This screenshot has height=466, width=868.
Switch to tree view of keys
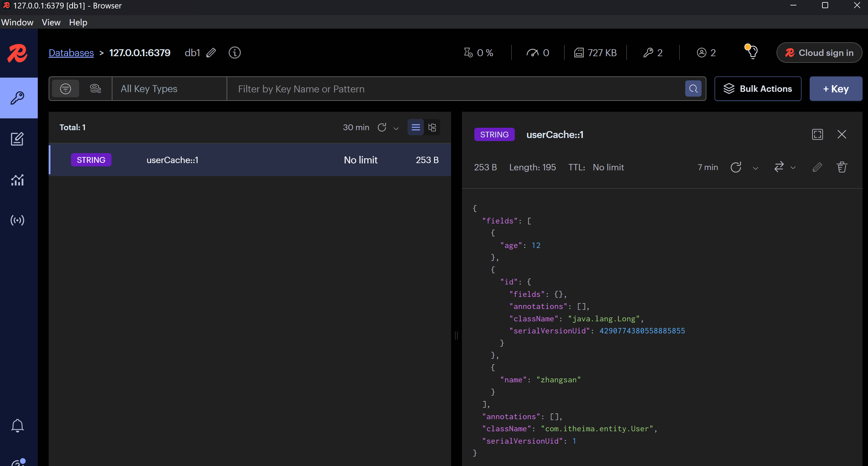click(432, 127)
